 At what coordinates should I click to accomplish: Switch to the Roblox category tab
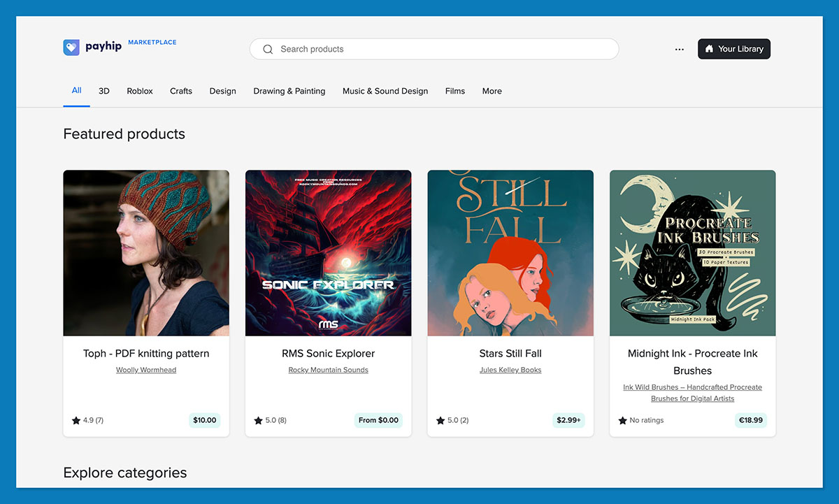(140, 91)
